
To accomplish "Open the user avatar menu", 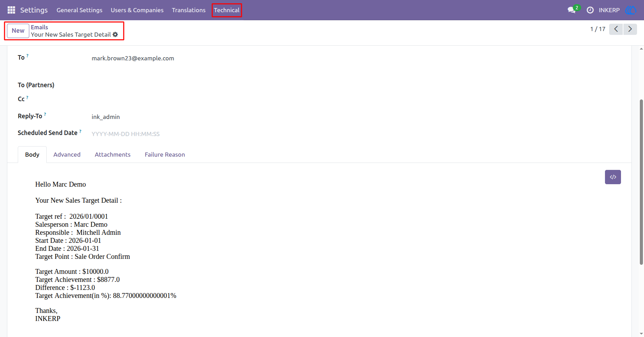I will tap(631, 10).
